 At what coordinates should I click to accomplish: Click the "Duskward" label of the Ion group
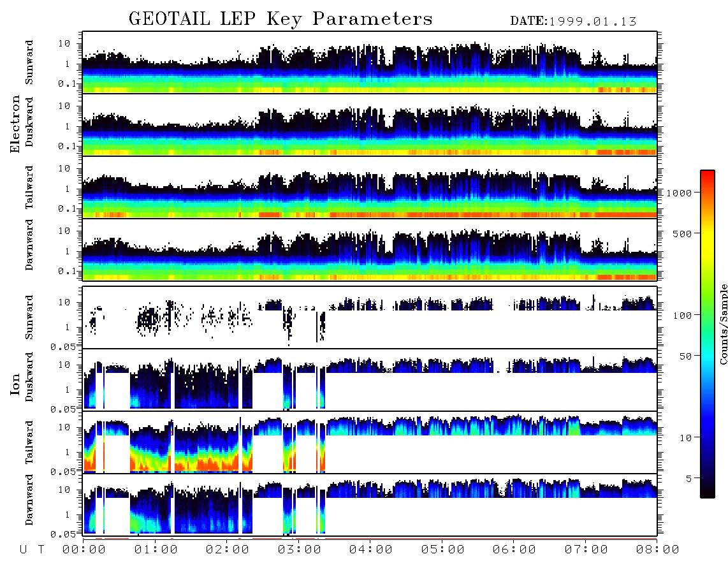29,377
